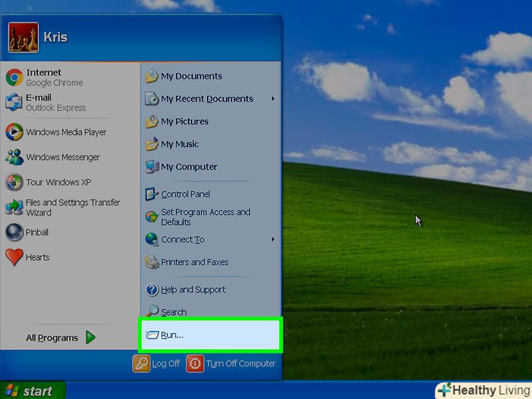Start Windows Messenger icon
Image resolution: width=532 pixels, height=399 pixels.
pos(15,157)
